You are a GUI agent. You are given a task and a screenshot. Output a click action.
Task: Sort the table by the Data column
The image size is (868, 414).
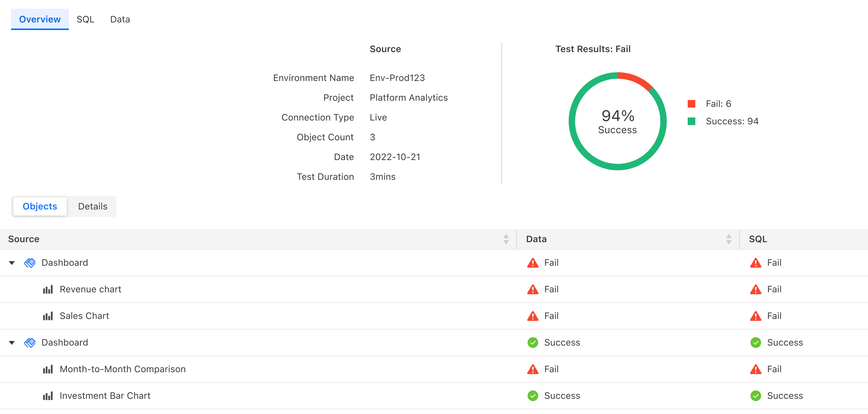[728, 239]
